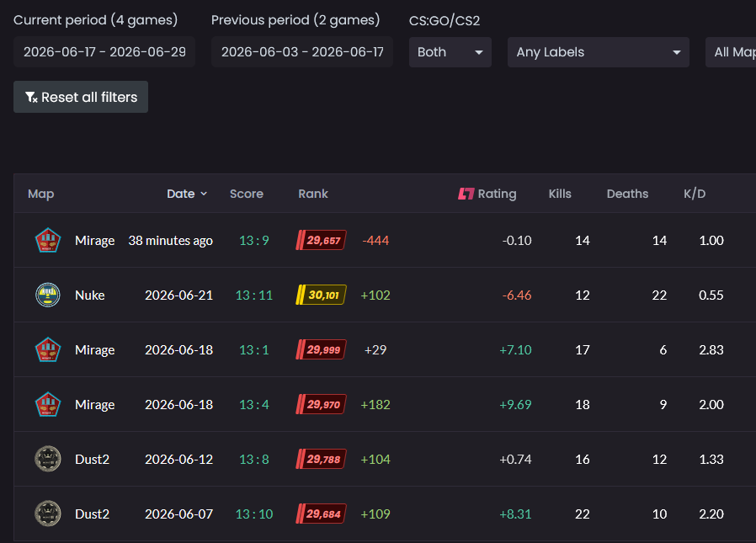Click the Nuke map icon
Viewport: 756px width, 543px height.
click(x=48, y=295)
